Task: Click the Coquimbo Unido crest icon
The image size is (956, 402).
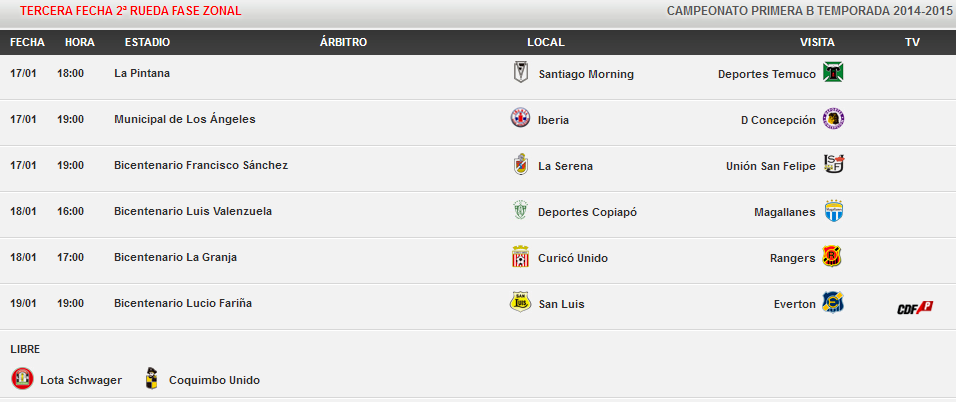Action: (x=152, y=378)
